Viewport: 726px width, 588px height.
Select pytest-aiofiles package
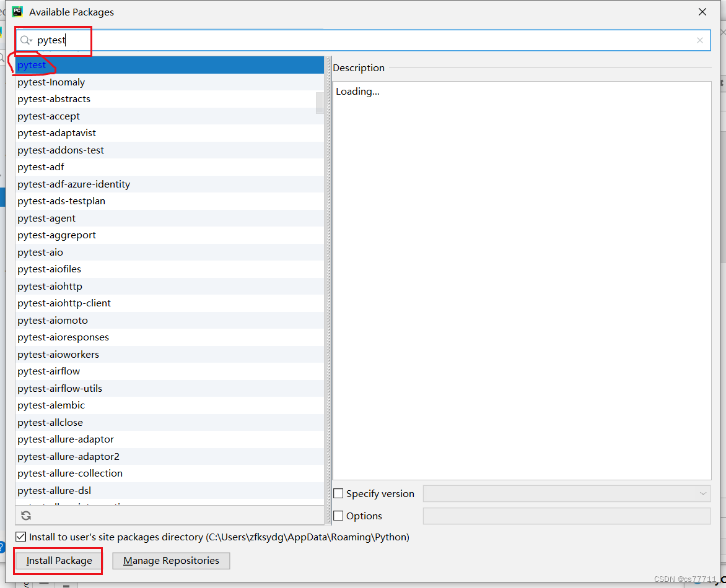click(x=170, y=269)
